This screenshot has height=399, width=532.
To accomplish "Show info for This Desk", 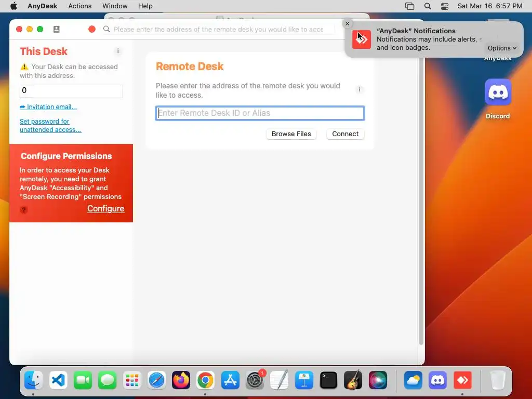I will [x=118, y=51].
